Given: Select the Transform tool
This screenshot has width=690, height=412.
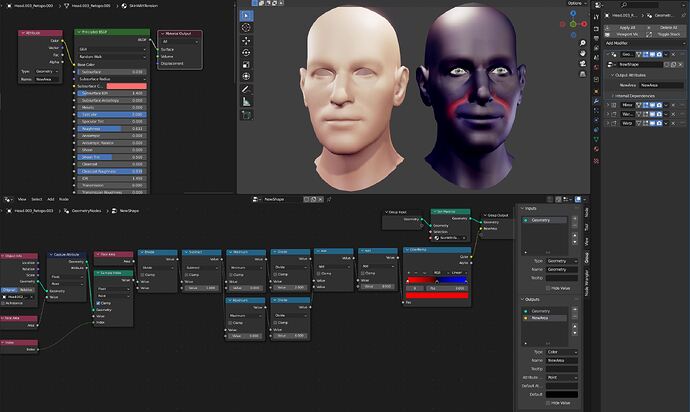Looking at the screenshot, I should click(x=246, y=76).
